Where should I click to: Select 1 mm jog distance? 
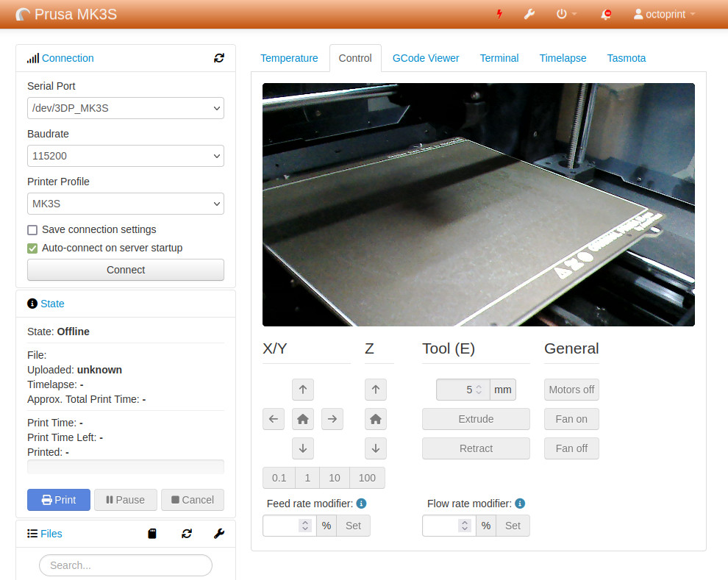[307, 478]
